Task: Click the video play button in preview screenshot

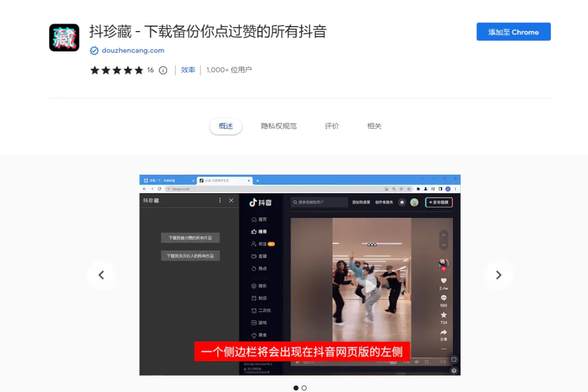Action: click(371, 286)
